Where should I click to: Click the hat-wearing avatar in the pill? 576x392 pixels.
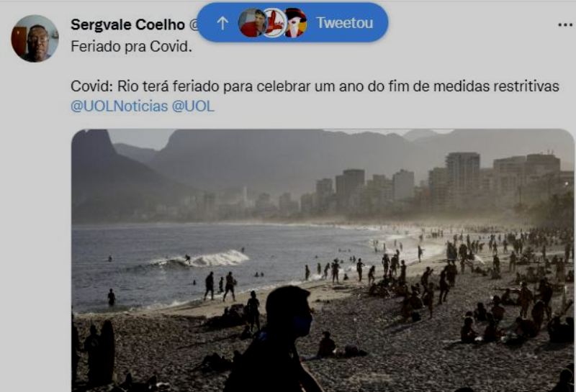(x=296, y=23)
